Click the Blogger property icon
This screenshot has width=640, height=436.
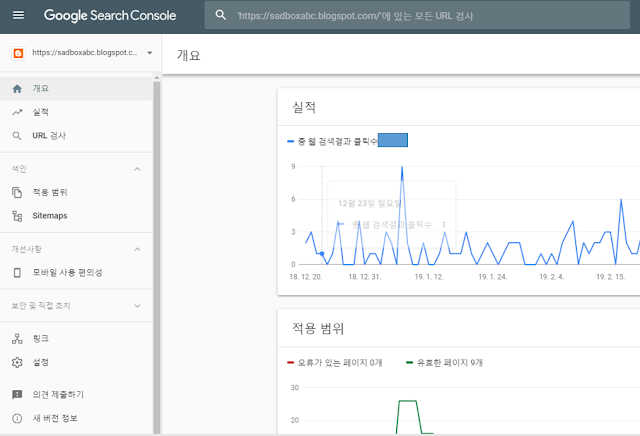pos(18,53)
